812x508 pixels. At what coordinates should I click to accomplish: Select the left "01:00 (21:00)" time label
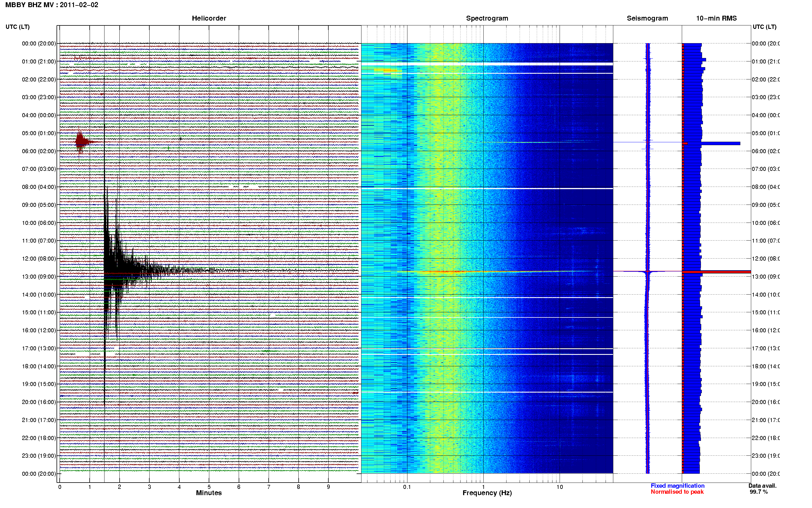(39, 61)
